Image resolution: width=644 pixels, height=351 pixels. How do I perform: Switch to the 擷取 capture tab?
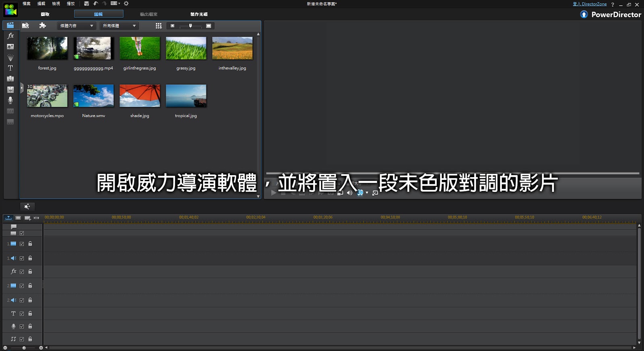tap(45, 14)
